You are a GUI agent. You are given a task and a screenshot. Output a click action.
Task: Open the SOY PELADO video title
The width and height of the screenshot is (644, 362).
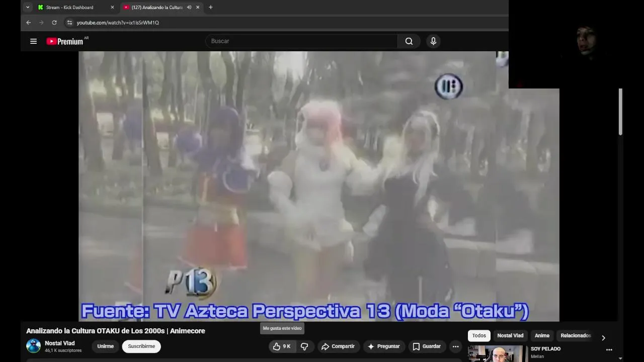point(545,349)
